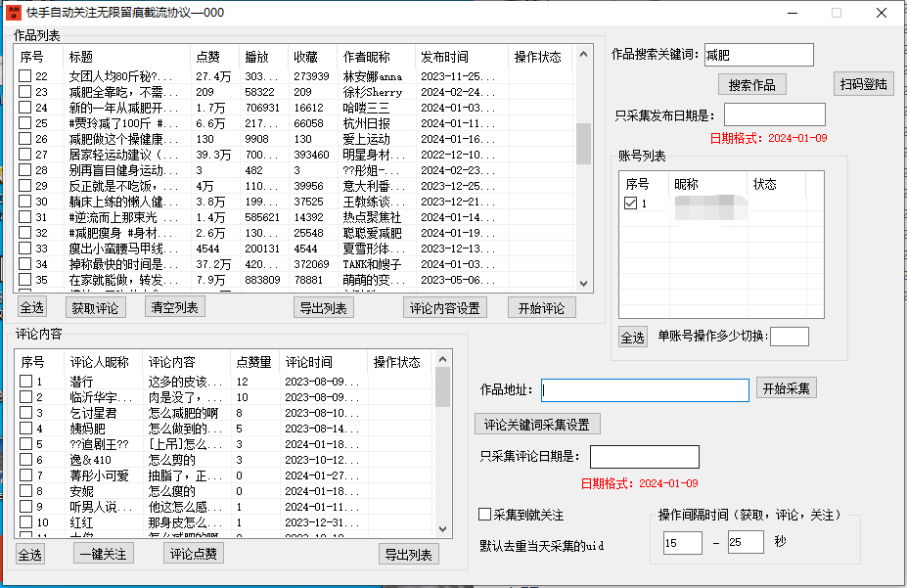Select checkbox for comment row 1

25,382
